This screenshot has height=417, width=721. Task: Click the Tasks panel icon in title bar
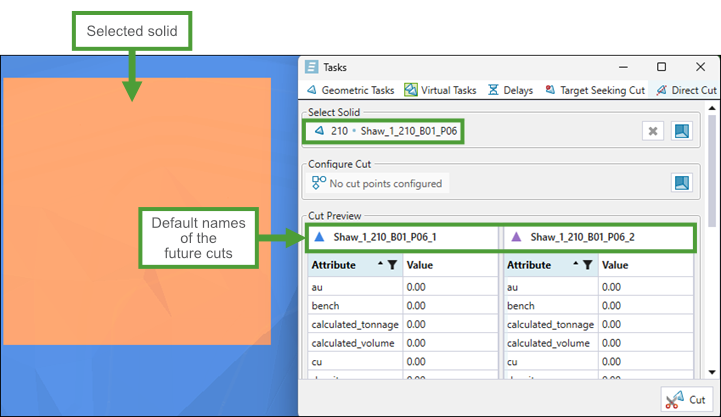click(311, 67)
